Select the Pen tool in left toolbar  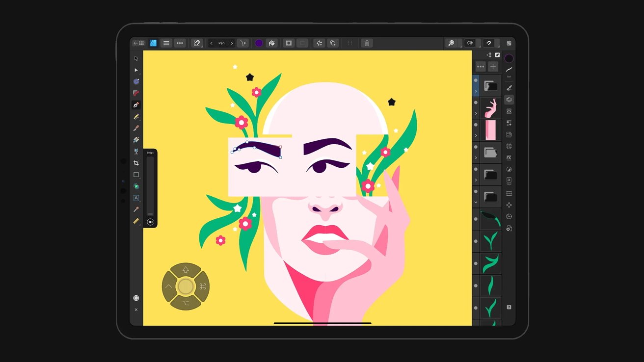[x=136, y=105]
